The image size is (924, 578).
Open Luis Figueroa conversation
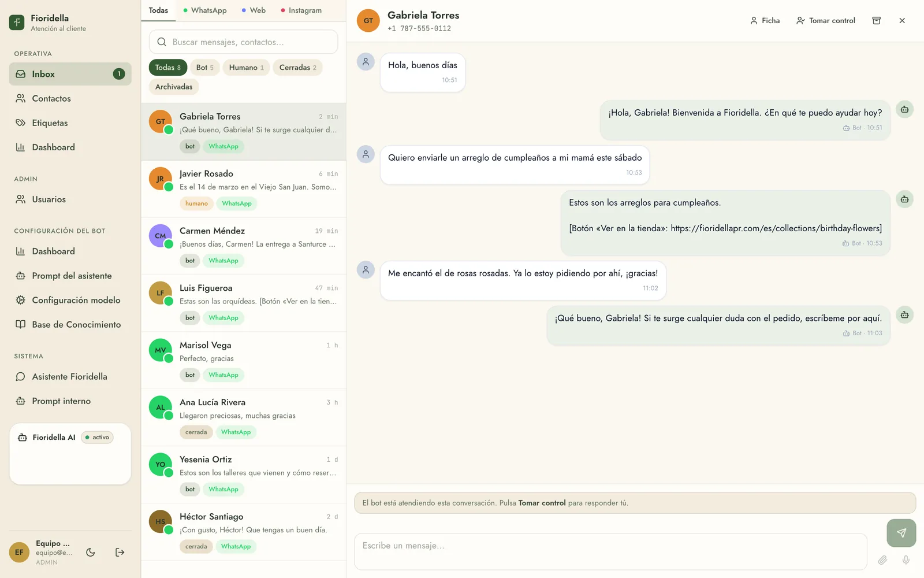[x=244, y=303]
